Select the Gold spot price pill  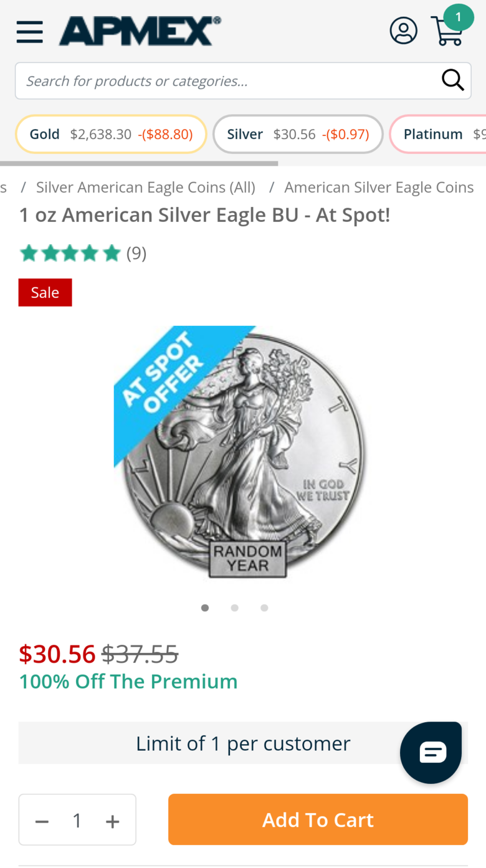(x=111, y=134)
